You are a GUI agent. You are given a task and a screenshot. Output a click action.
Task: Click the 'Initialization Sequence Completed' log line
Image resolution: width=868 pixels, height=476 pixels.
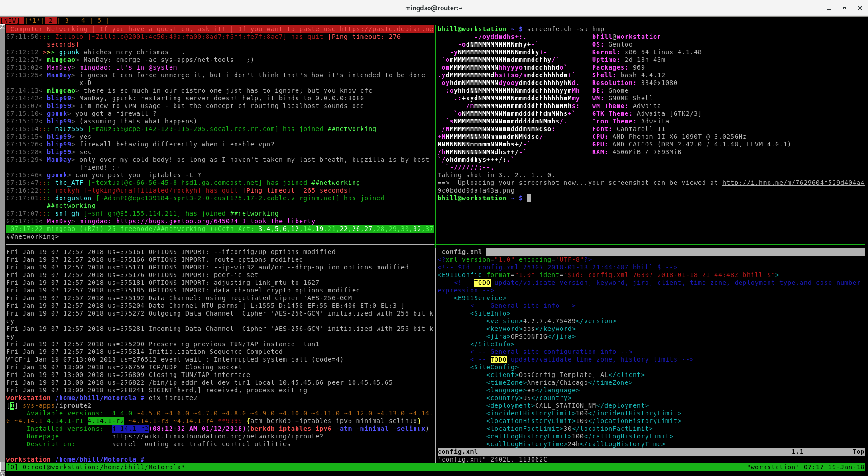[x=145, y=352]
